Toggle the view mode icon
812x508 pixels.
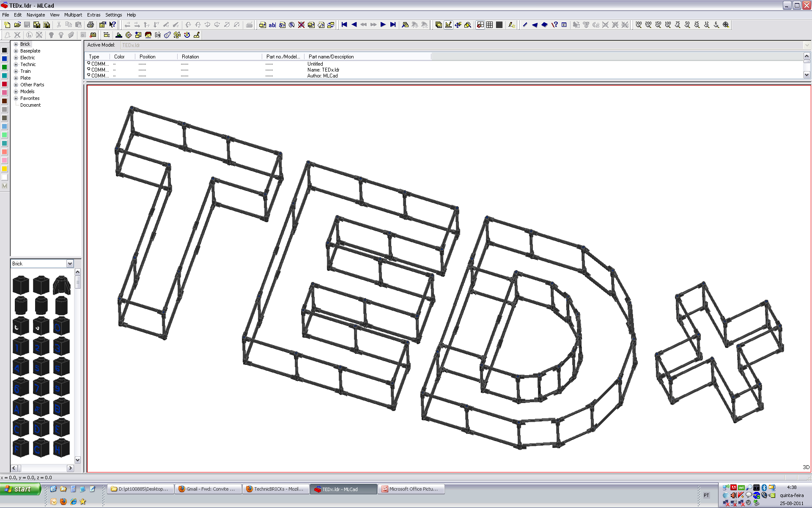[439, 25]
